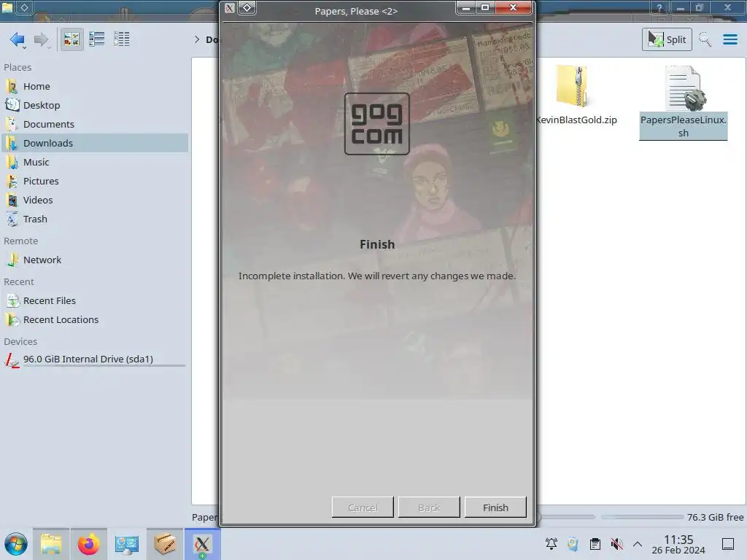The width and height of the screenshot is (747, 560).
Task: Open file manager from taskbar
Action: [52, 544]
